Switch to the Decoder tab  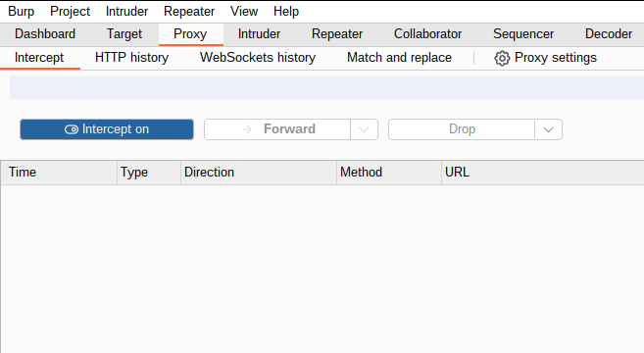609,33
